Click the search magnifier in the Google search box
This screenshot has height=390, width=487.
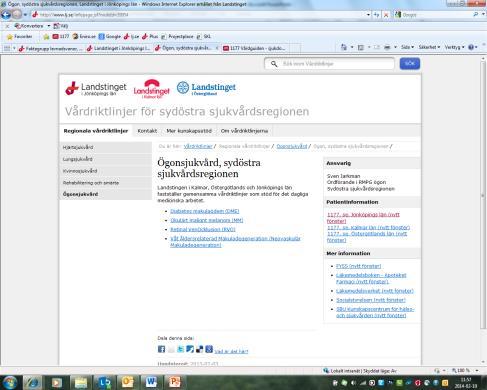click(475, 14)
